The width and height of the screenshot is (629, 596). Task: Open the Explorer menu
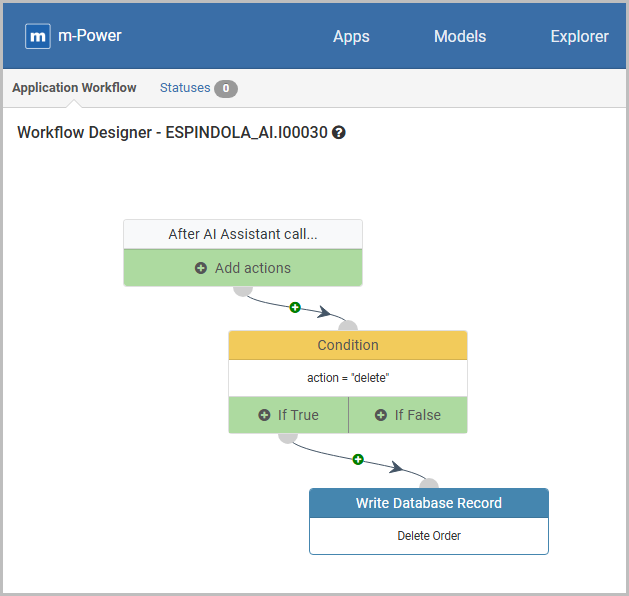pos(579,36)
